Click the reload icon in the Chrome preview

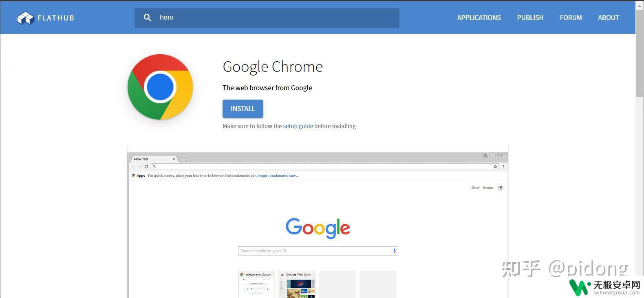(146, 167)
